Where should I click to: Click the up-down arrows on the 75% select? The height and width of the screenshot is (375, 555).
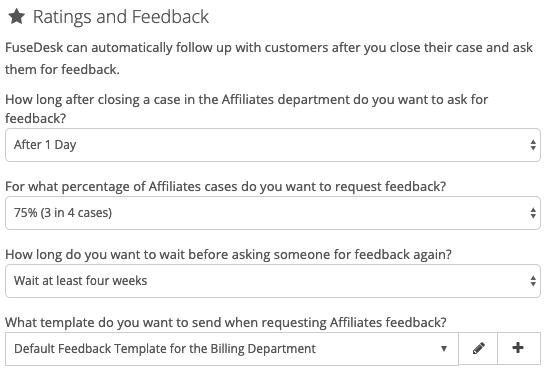click(x=533, y=213)
